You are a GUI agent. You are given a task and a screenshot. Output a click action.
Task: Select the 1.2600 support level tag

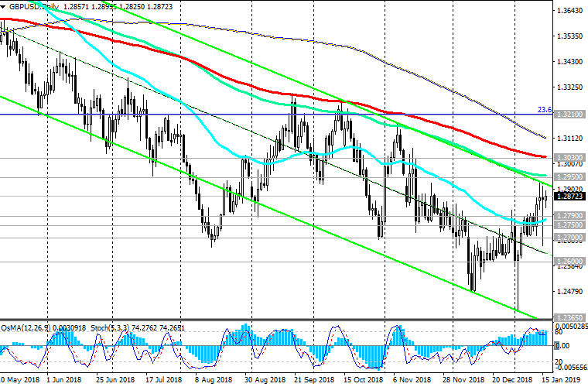(x=569, y=261)
